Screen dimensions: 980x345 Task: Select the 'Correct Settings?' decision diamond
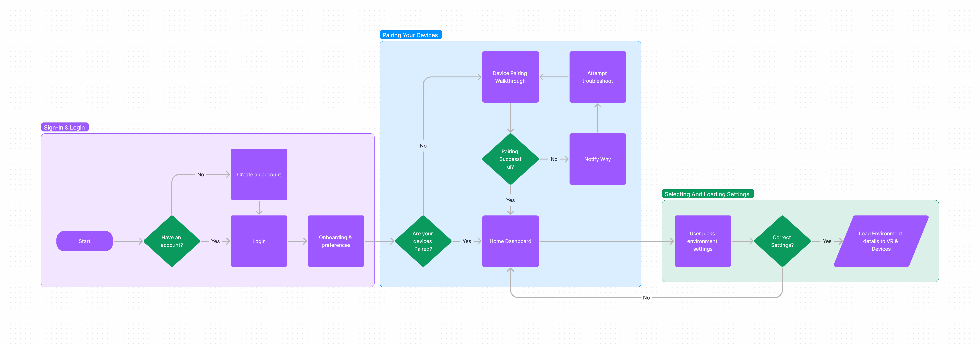tap(782, 241)
